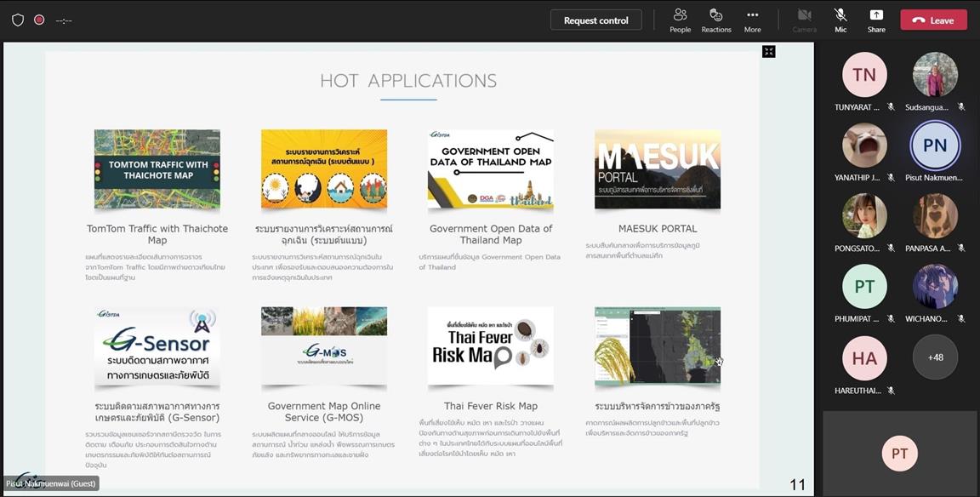Image resolution: width=980 pixels, height=497 pixels.
Task: Click the Thai Fever Risk Map title
Action: (491, 406)
